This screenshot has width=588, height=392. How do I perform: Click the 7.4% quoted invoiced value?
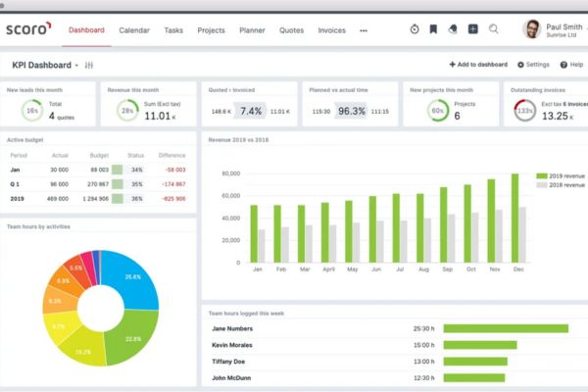coord(251,111)
